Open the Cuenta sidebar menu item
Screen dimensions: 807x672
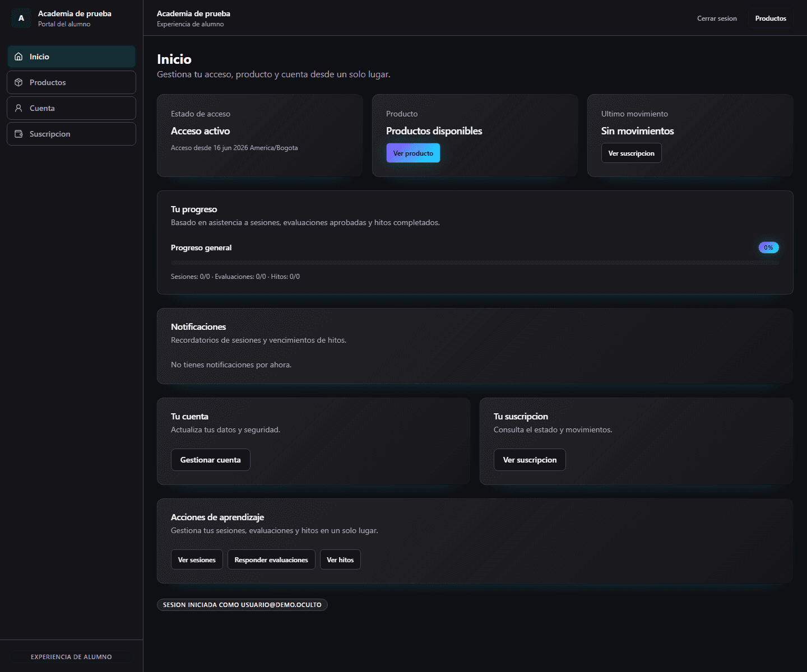click(71, 108)
